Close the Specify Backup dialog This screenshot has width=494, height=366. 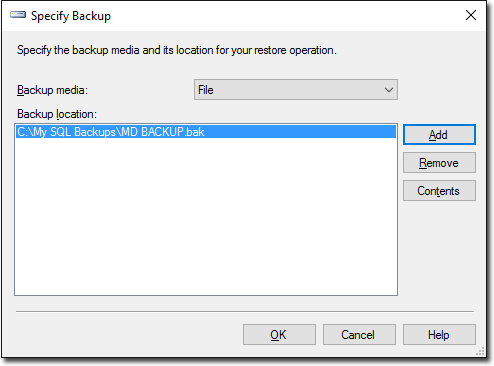tap(471, 15)
